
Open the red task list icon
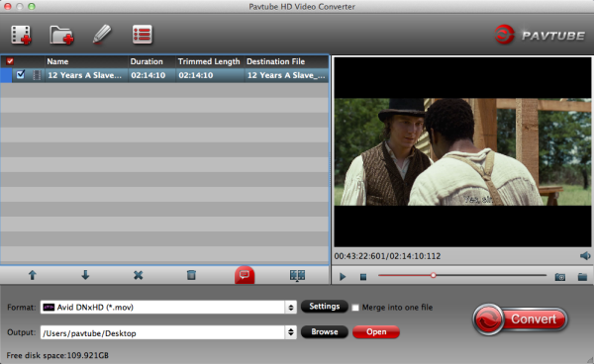(x=143, y=35)
